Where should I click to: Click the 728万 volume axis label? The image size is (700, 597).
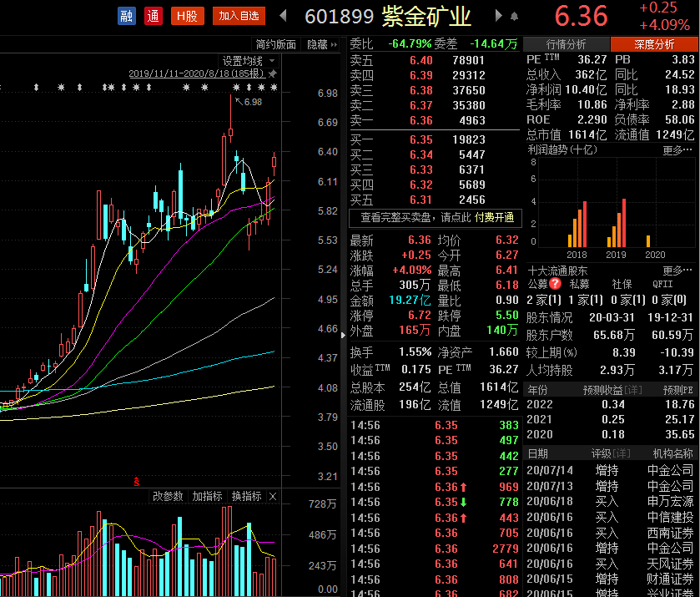click(x=322, y=504)
